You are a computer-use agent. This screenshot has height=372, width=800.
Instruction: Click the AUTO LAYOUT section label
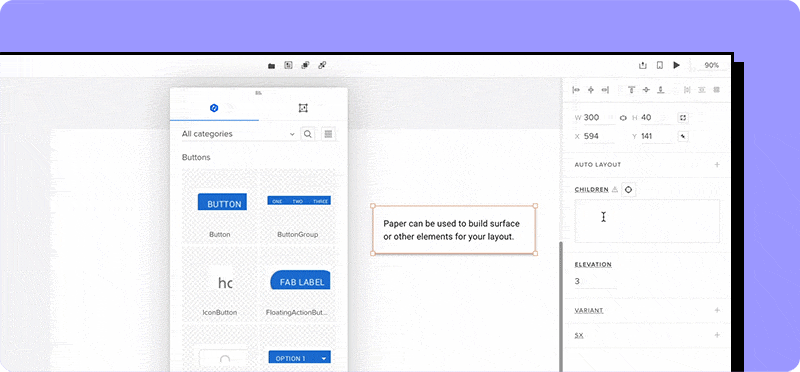(597, 165)
